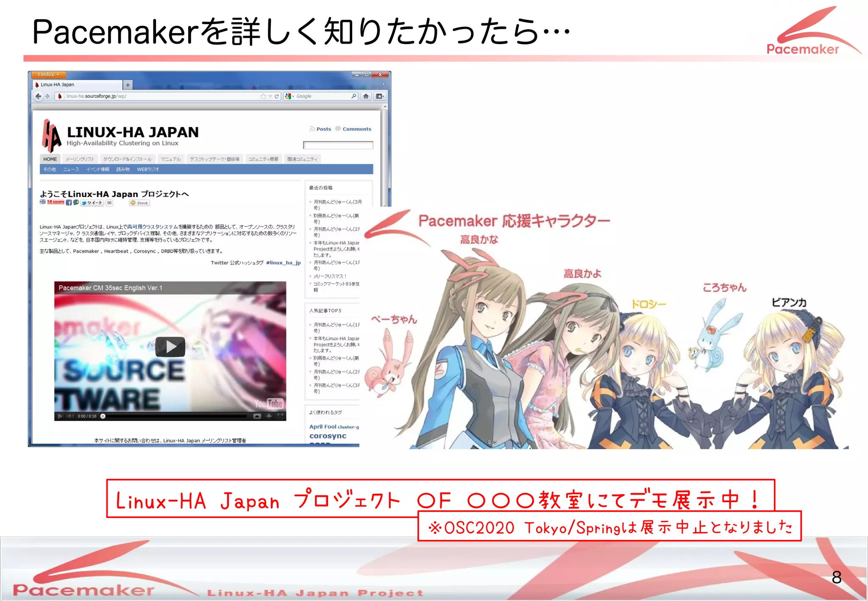The height and width of the screenshot is (601, 868).
Task: Open the address bar history dropdown arrow
Action: pos(270,96)
